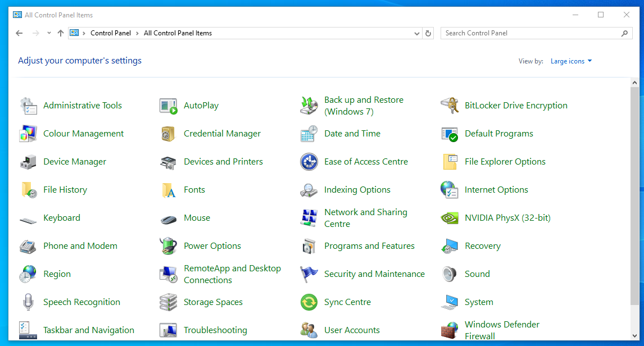Screen dimensions: 644x346
Task: Open the File Explorer Options icon
Action: (x=450, y=162)
